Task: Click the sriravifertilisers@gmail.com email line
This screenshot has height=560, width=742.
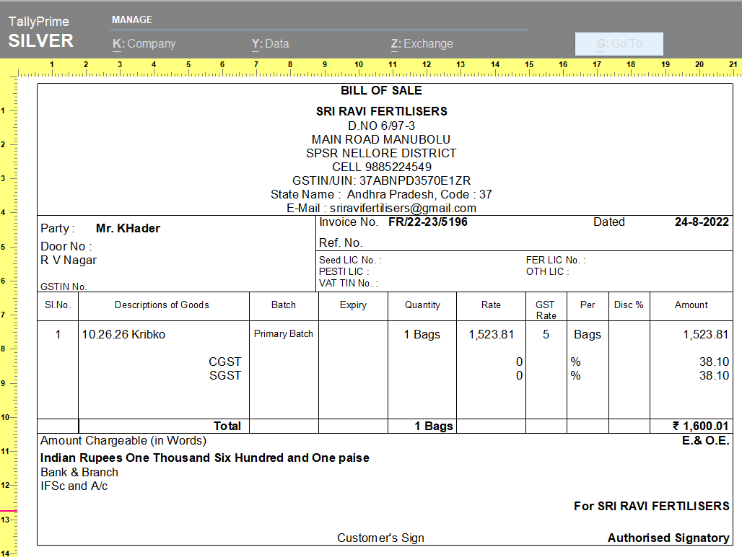Action: pyautogui.click(x=381, y=208)
